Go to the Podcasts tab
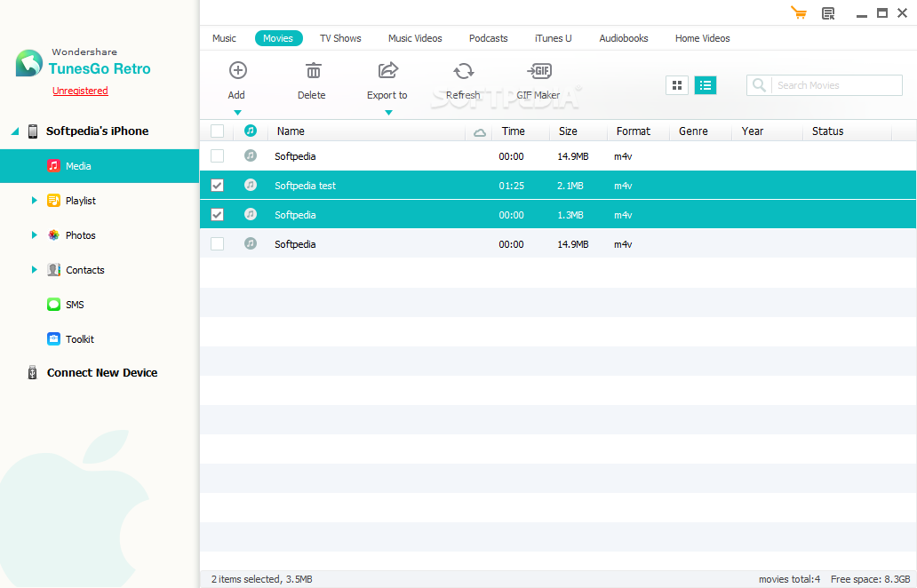Viewport: 917px width, 588px height. (489, 38)
